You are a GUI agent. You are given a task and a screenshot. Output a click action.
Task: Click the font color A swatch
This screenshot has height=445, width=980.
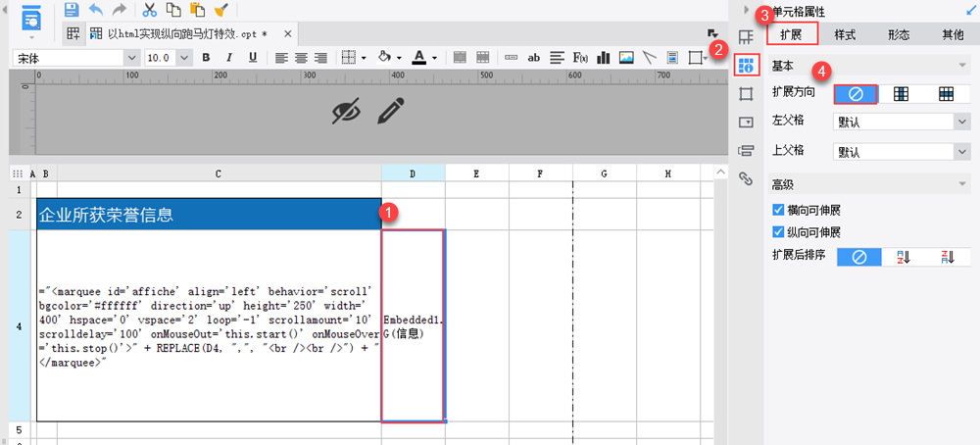418,58
